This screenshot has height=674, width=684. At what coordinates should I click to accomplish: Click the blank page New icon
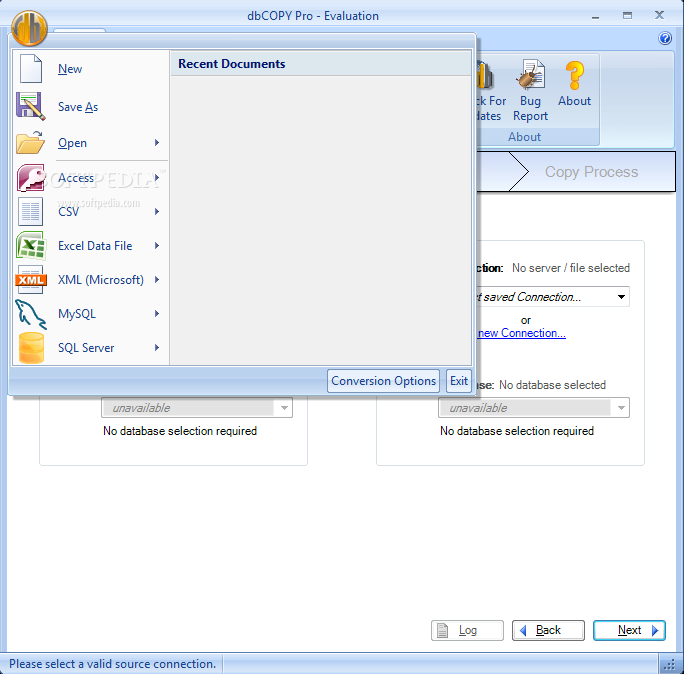[31, 68]
